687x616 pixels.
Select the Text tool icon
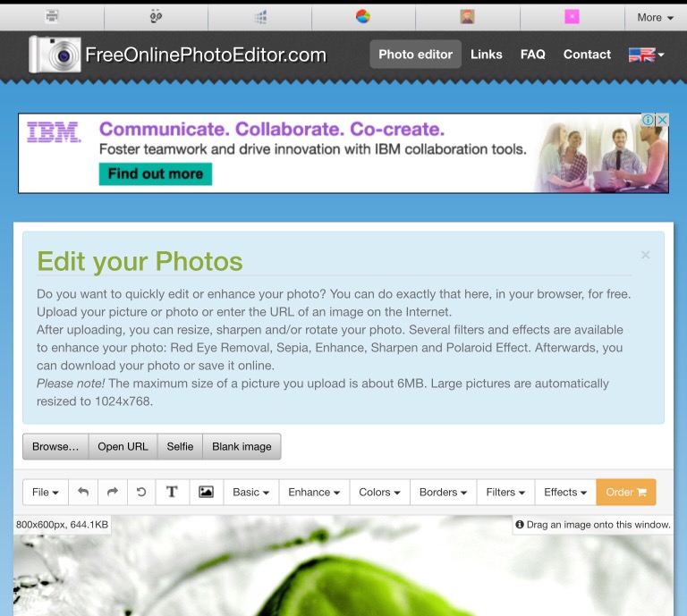(x=172, y=492)
